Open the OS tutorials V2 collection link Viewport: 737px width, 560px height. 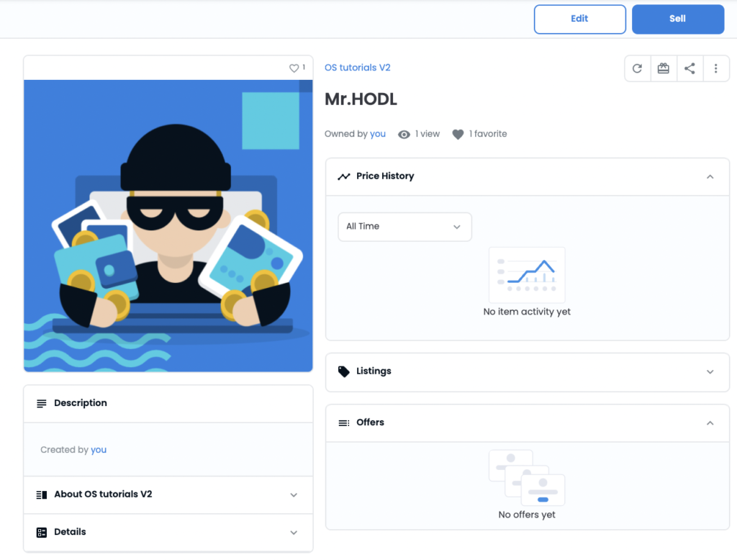[x=358, y=68]
